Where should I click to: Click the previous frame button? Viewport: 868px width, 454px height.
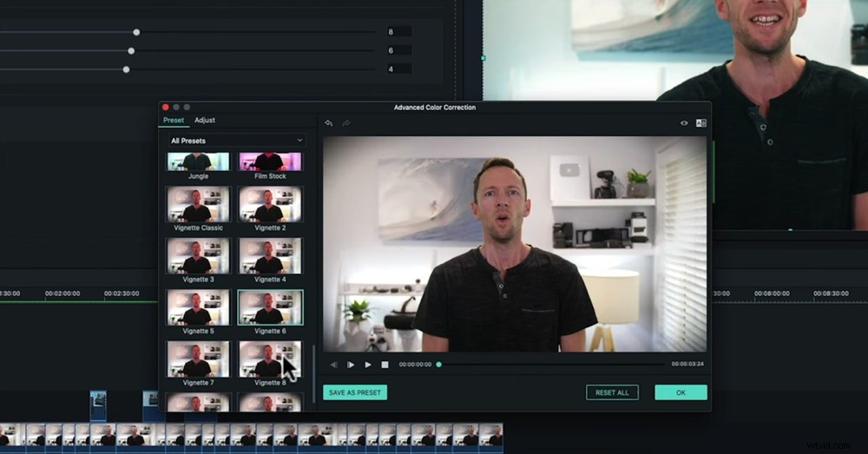coord(334,365)
